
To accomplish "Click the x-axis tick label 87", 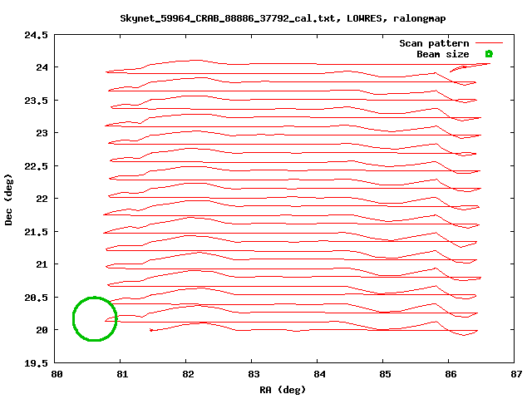I will coord(516,374).
